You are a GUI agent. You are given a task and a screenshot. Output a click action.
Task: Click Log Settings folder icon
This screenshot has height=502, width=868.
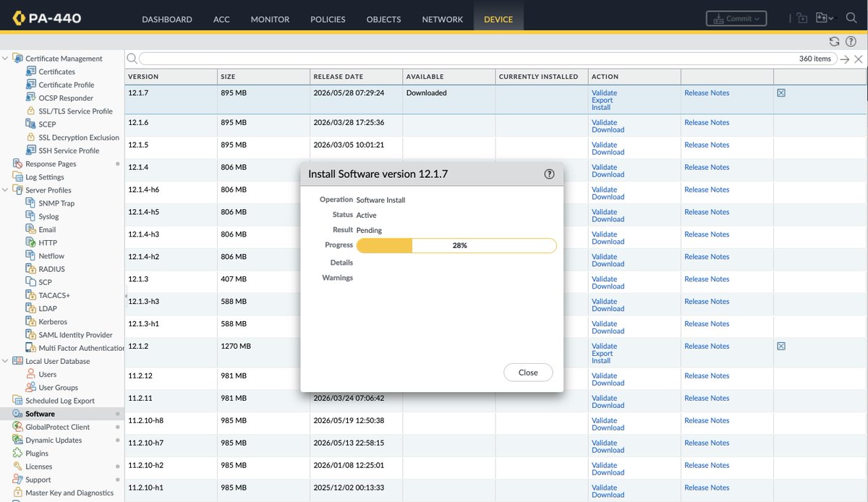pyautogui.click(x=18, y=176)
